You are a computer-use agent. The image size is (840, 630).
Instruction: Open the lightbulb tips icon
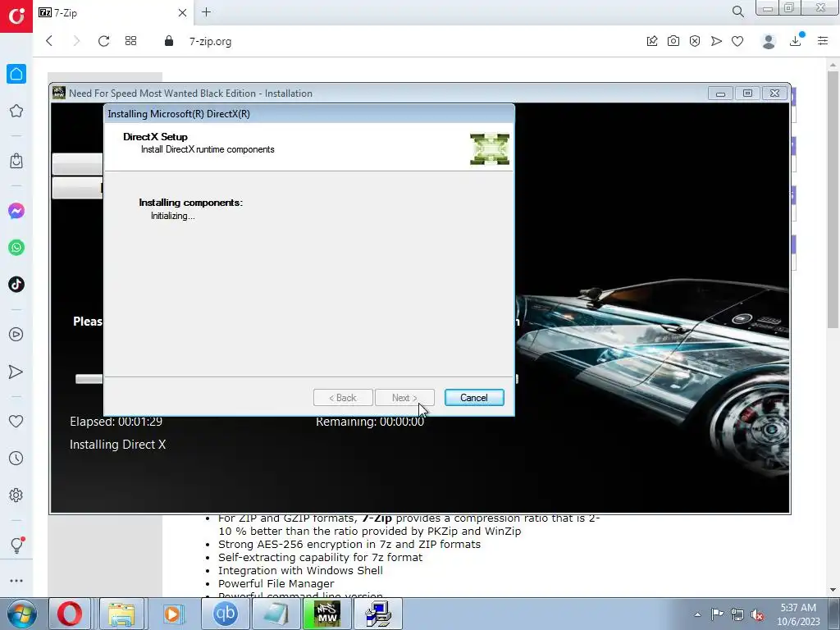[x=16, y=545]
